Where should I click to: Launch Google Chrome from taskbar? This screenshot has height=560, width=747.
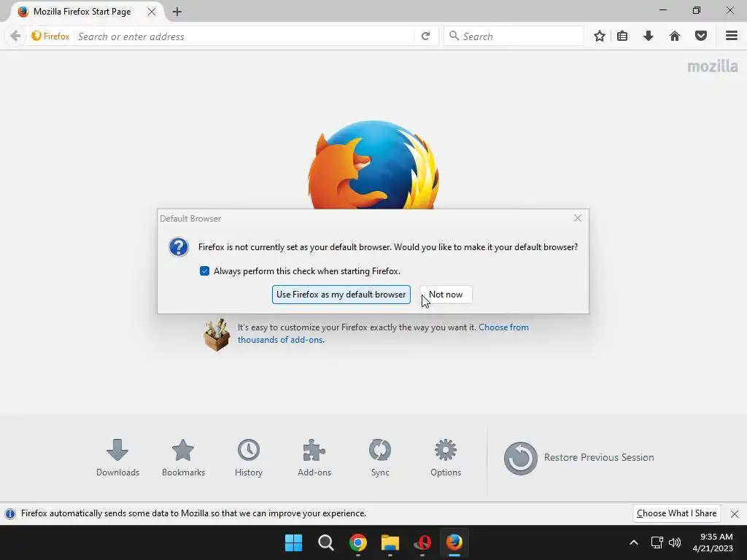click(357, 542)
